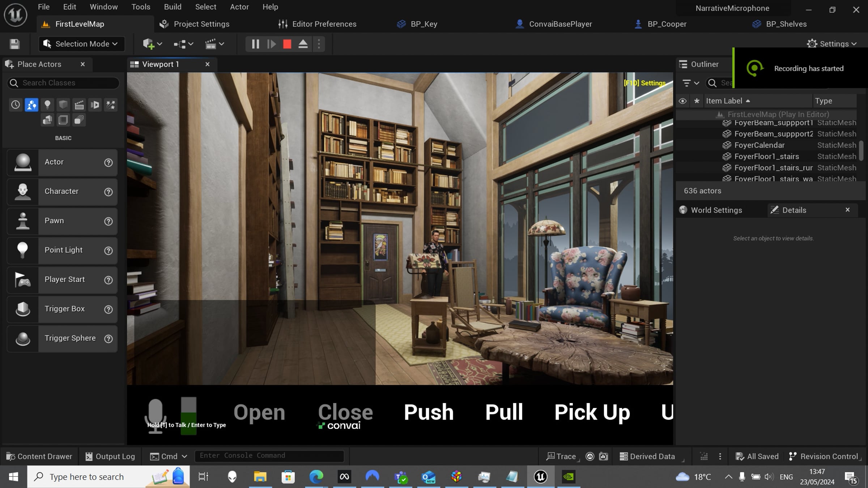Screen dimensions: 868x488
Task: Click the Eject from player icon
Action: (x=303, y=44)
